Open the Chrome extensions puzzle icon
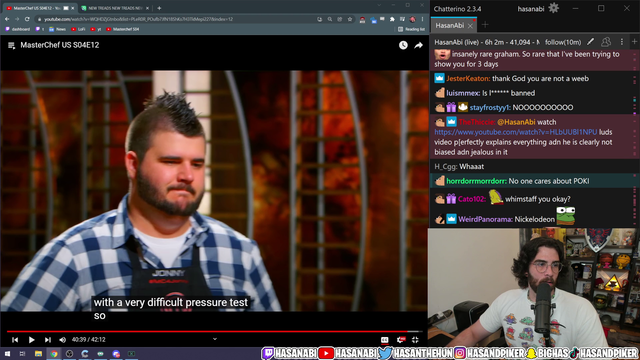640x360 pixels. 392,19
